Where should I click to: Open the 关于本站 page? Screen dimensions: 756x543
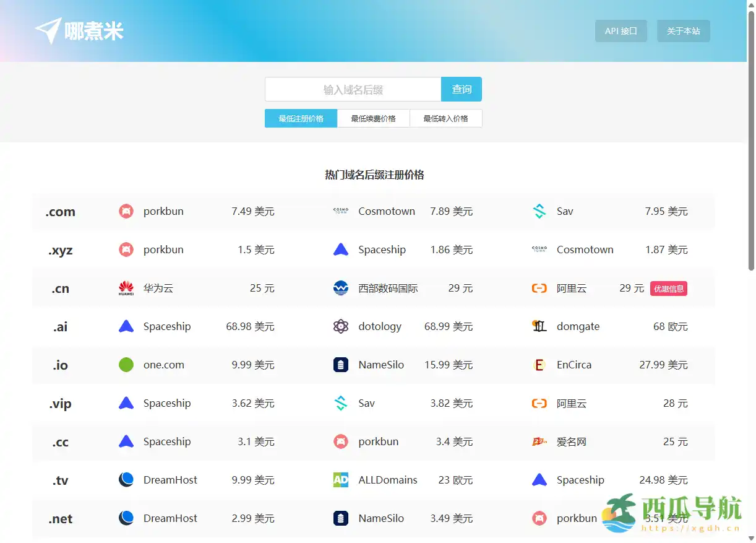click(683, 31)
